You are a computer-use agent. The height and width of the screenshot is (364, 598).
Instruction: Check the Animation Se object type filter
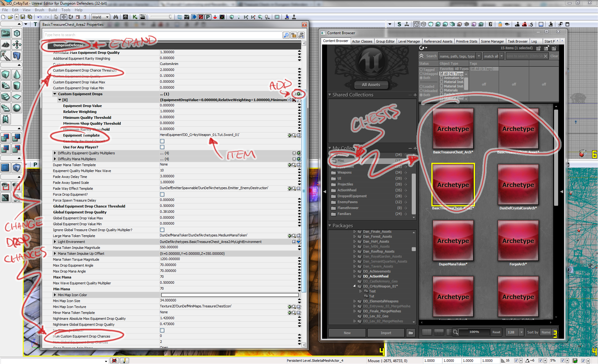(x=441, y=78)
